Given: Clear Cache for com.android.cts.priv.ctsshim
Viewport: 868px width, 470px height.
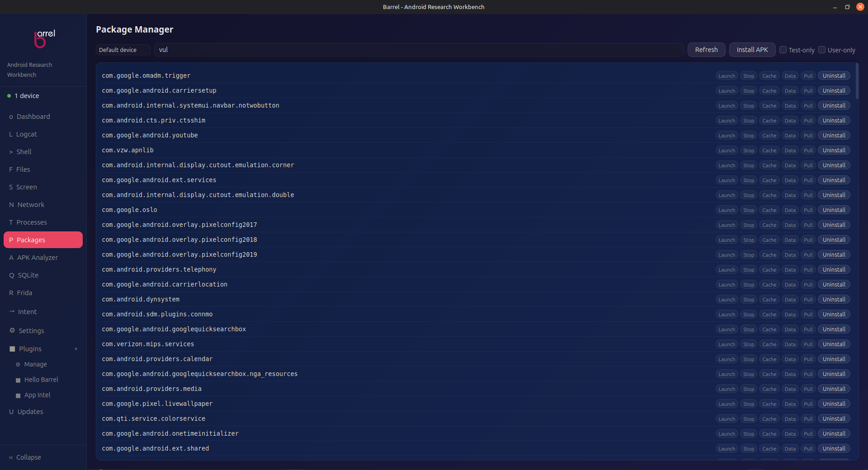Looking at the screenshot, I should coord(769,121).
